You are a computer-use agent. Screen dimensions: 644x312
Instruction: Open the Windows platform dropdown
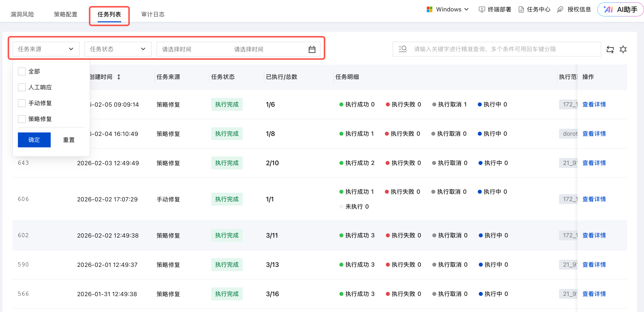447,9
